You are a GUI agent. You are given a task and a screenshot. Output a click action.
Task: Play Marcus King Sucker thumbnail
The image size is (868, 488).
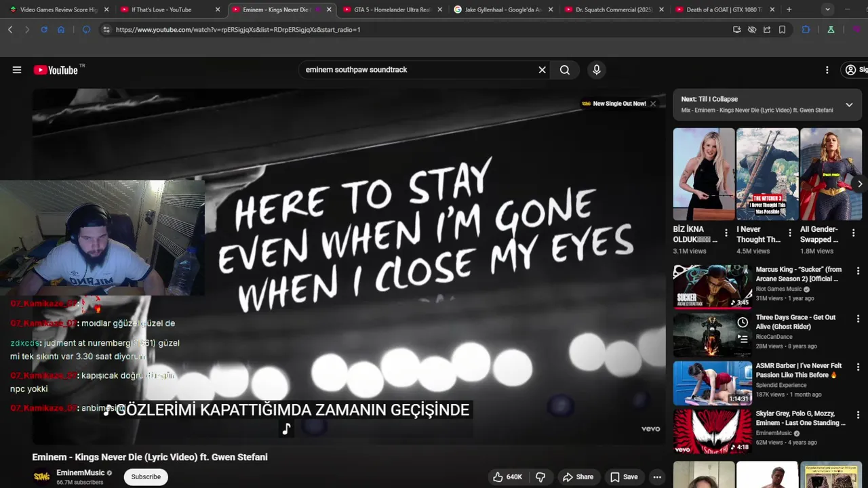(712, 287)
